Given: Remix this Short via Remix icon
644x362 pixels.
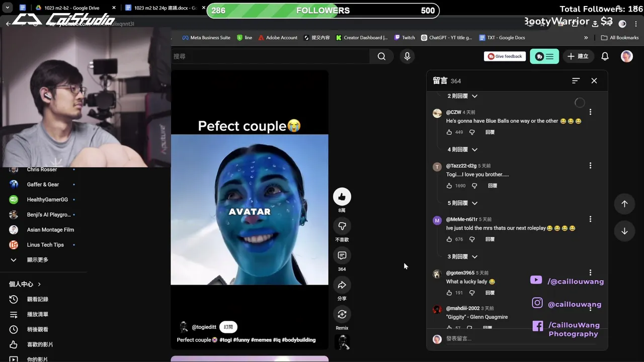Looking at the screenshot, I should point(342,314).
